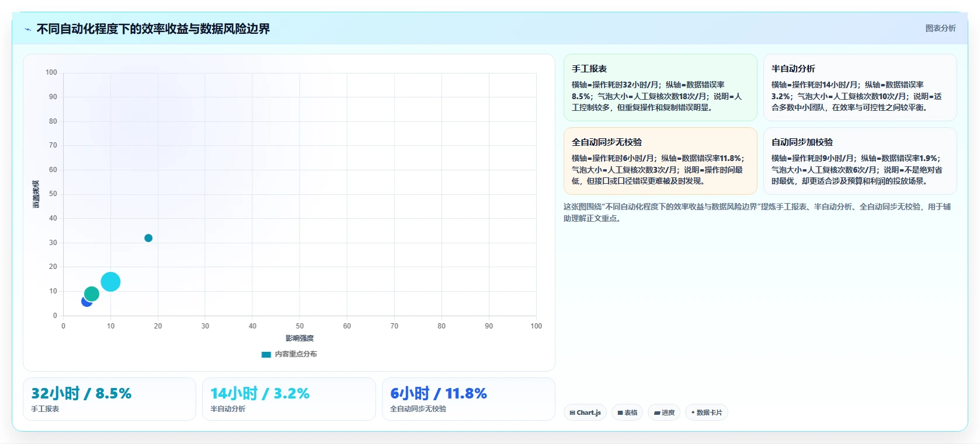Click the 半自动分析 label under 14小时

[228, 409]
